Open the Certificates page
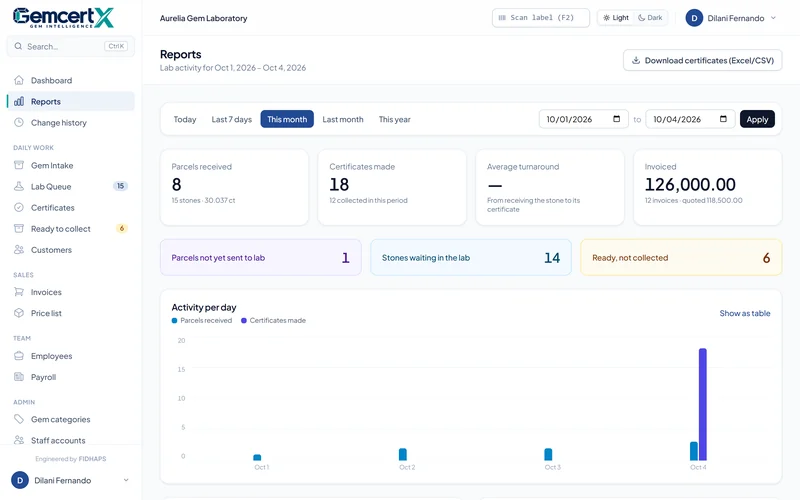800x500 pixels. pyautogui.click(x=71, y=208)
